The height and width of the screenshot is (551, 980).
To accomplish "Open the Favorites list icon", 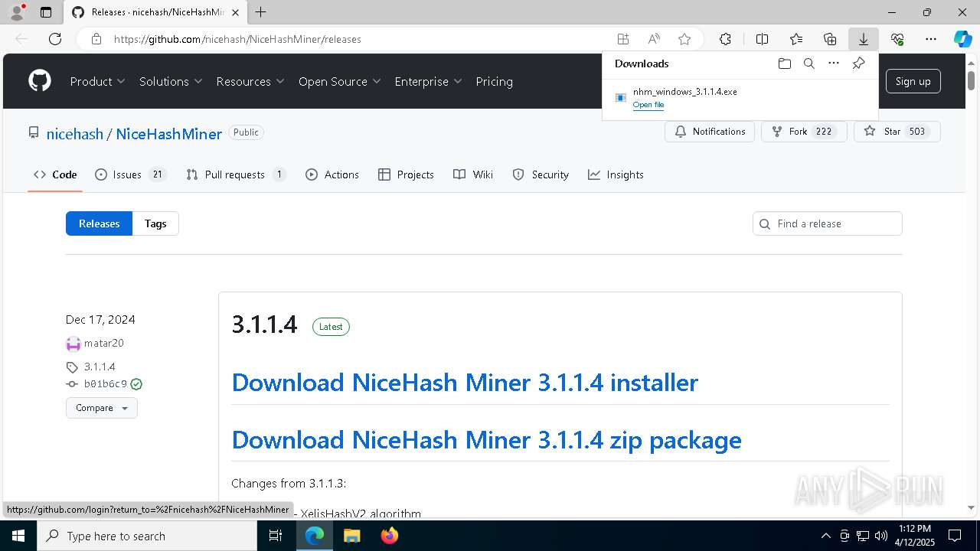I will point(796,39).
